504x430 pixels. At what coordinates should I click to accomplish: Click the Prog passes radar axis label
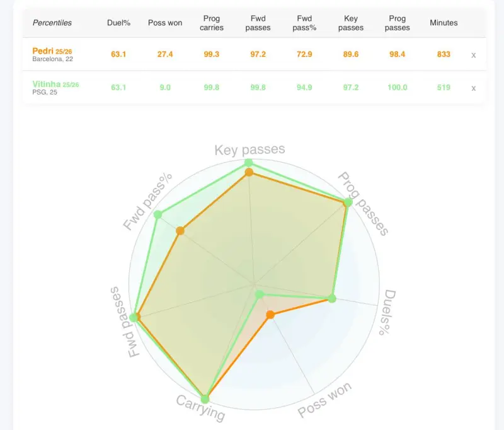point(363,203)
